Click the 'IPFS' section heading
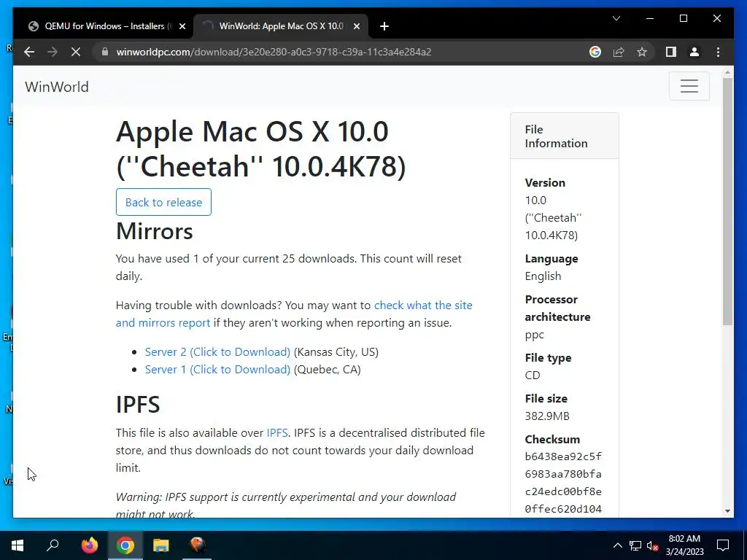This screenshot has height=560, width=747. tap(138, 404)
